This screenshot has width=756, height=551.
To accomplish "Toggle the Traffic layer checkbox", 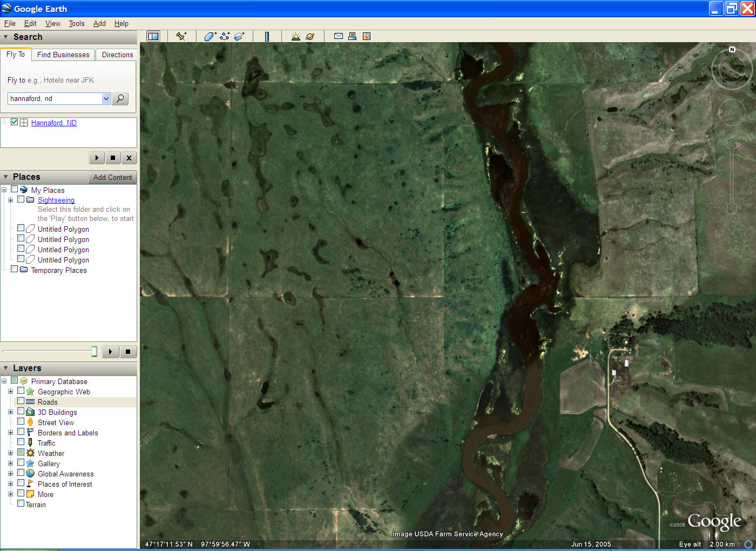I will pos(21,442).
